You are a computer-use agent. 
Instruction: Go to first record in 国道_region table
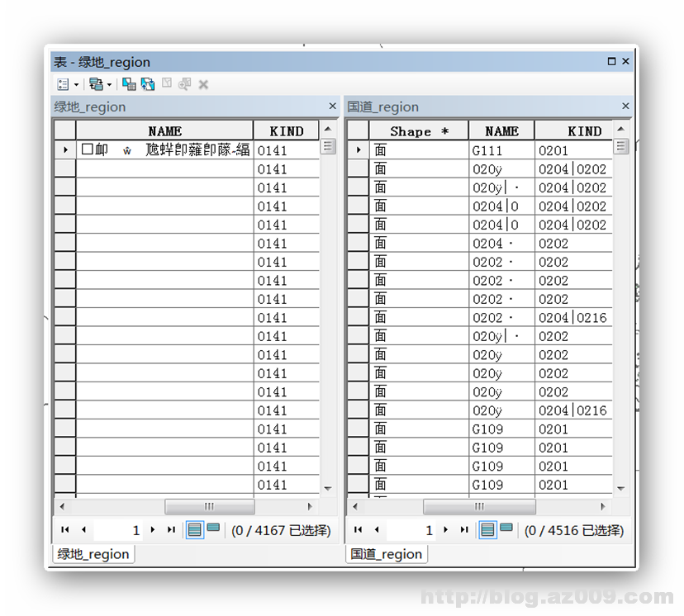[x=359, y=530]
